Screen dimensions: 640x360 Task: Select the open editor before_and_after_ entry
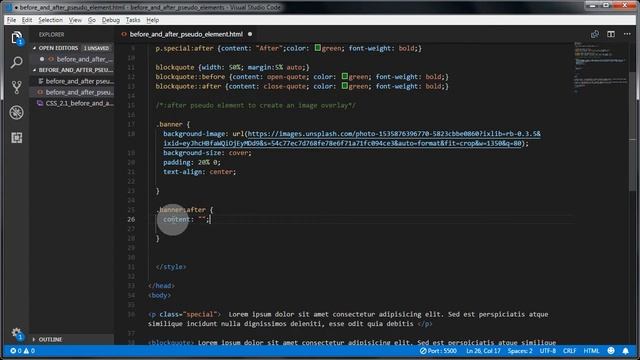coord(77,59)
